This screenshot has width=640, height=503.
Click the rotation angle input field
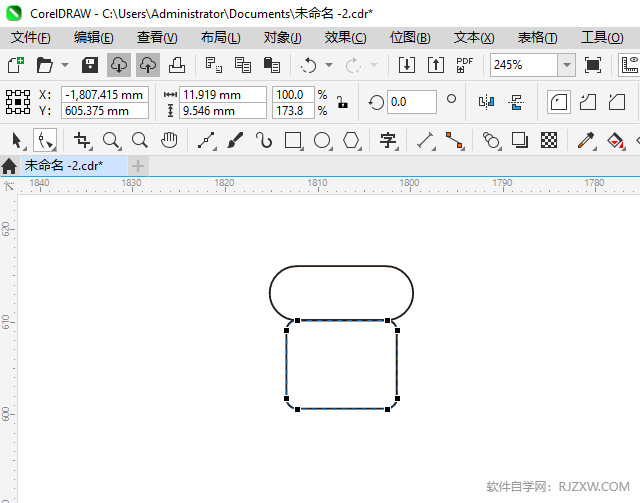click(411, 102)
